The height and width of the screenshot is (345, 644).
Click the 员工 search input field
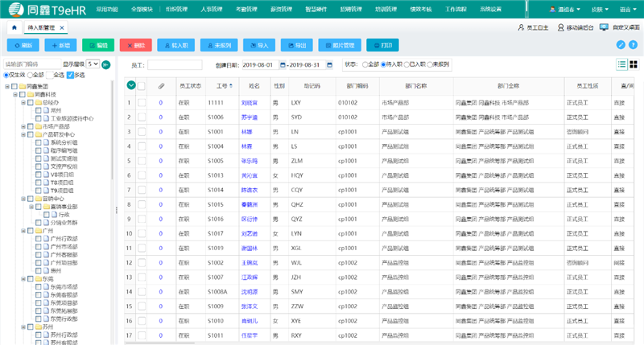175,64
